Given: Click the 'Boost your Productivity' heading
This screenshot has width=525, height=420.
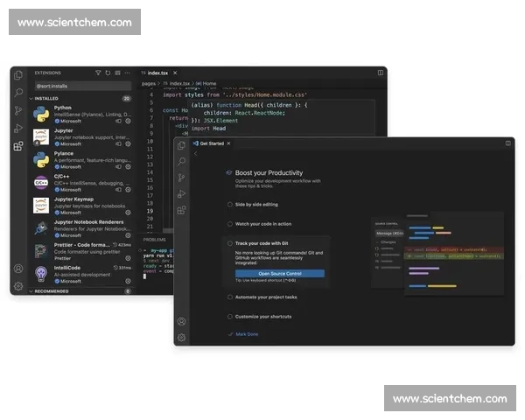Looking at the screenshot, I should pyautogui.click(x=269, y=173).
